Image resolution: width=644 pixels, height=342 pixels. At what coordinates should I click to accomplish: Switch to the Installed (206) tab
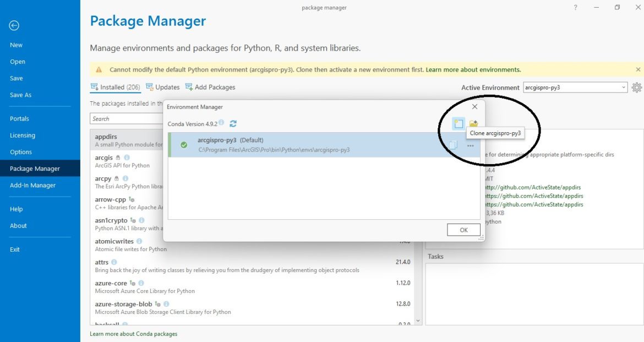click(x=116, y=87)
